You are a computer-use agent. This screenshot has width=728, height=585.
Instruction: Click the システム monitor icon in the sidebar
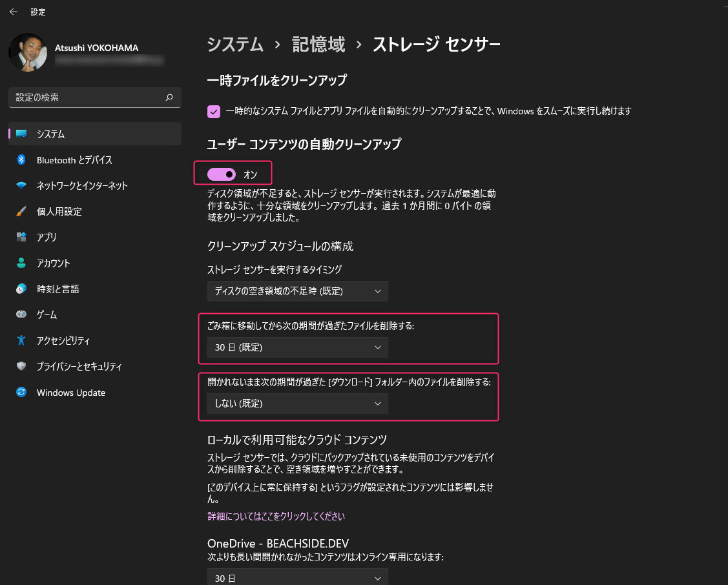(x=21, y=134)
